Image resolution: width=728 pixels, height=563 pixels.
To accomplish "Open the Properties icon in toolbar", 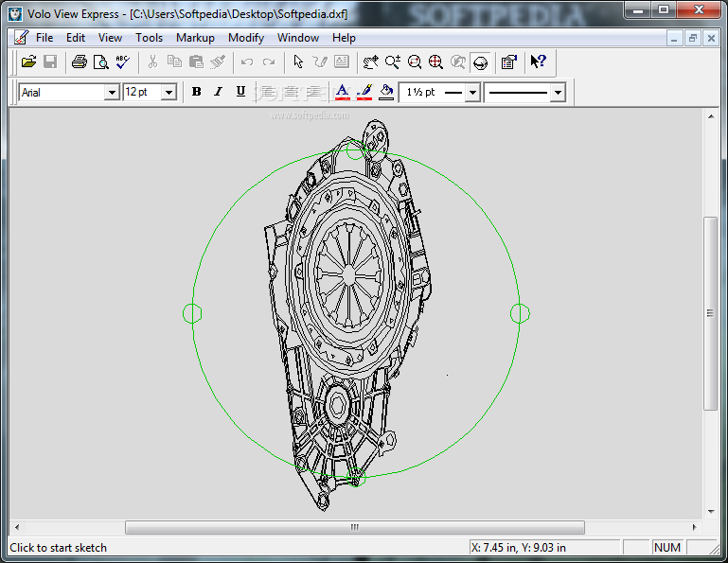I will (509, 62).
